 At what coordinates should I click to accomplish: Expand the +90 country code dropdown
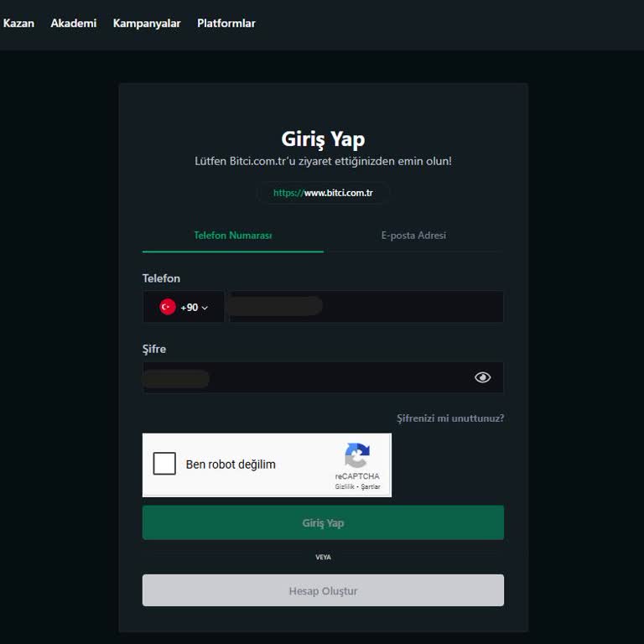(184, 307)
